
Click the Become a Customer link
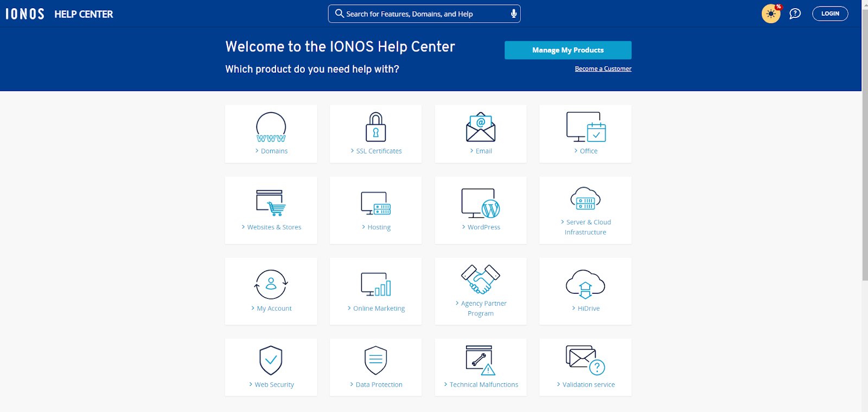tap(603, 69)
